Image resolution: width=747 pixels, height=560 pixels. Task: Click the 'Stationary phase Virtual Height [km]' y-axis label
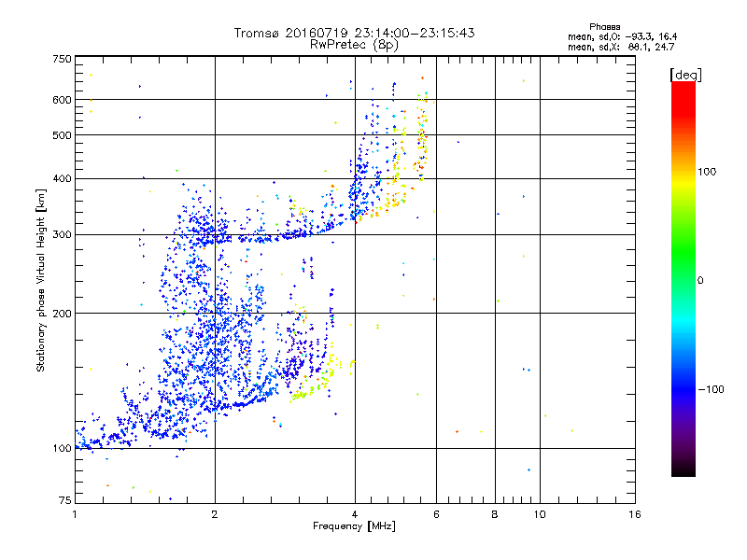pos(41,280)
